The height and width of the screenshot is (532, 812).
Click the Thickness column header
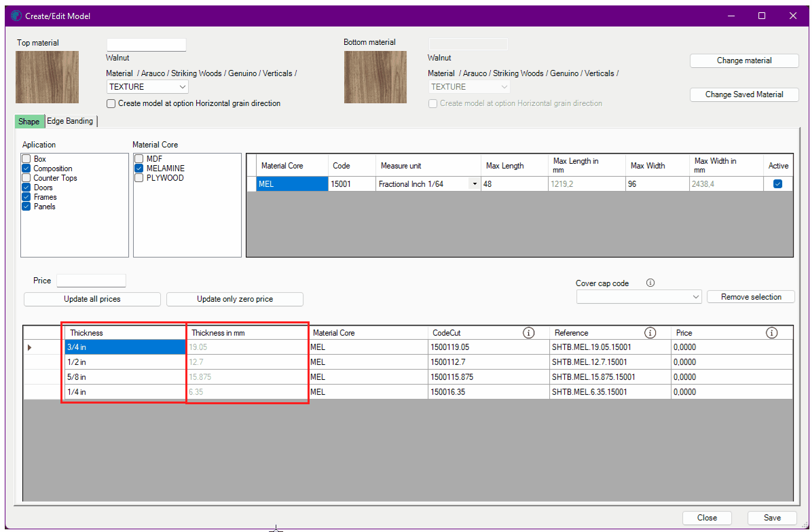click(x=126, y=332)
